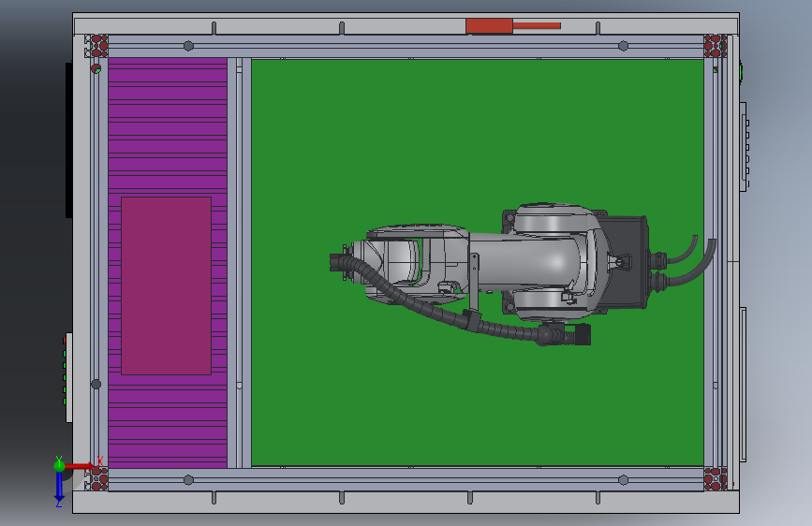Select the thin red rod beside the red block
The height and width of the screenshot is (526, 812).
537,25
